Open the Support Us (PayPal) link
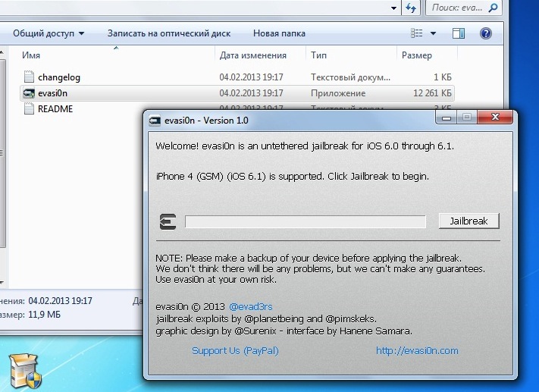The height and width of the screenshot is (392, 539). (235, 350)
